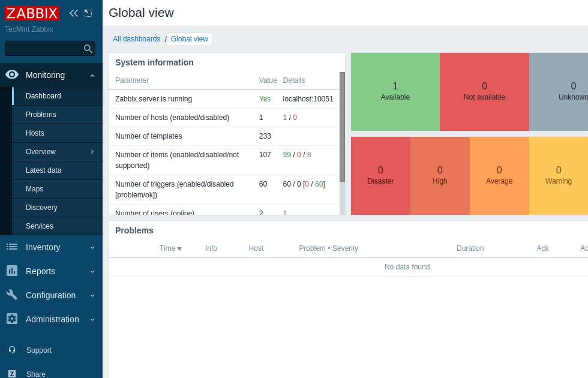The width and height of the screenshot is (588, 378).
Task: Collapse the Monitoring menu section
Action: pos(92,76)
